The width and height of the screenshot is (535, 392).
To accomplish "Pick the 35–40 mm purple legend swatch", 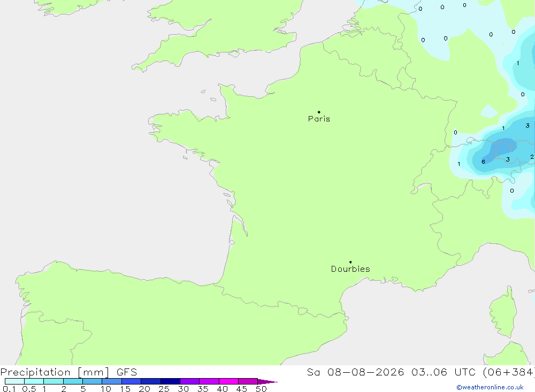I will [209, 381].
